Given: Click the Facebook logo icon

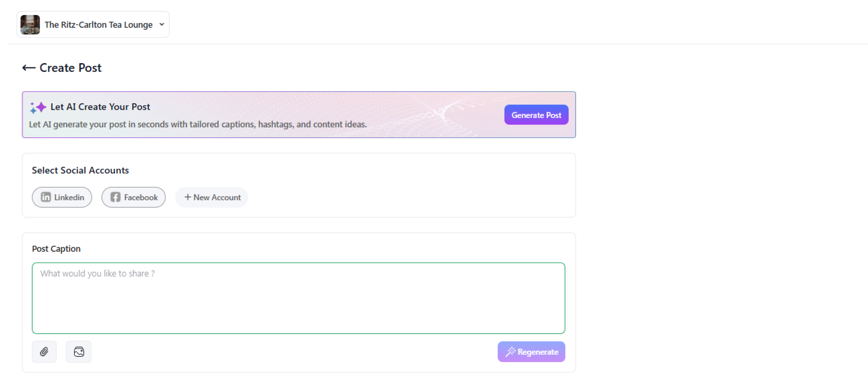Looking at the screenshot, I should point(115,197).
